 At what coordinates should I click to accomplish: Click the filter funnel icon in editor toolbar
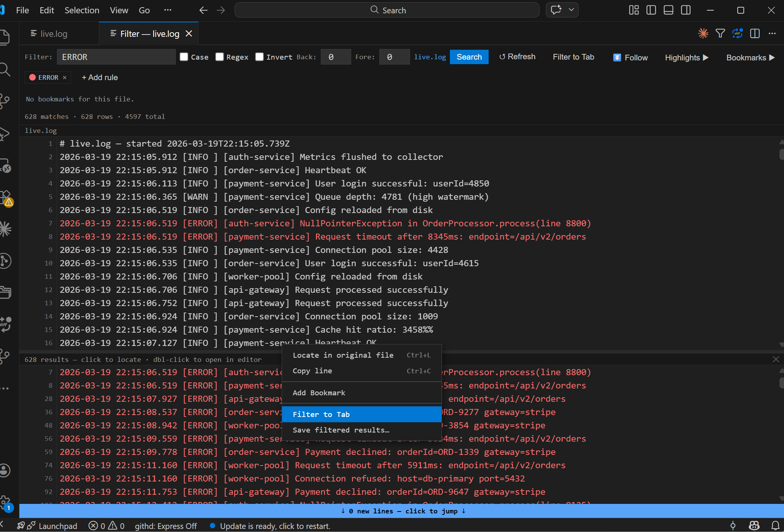click(x=720, y=33)
